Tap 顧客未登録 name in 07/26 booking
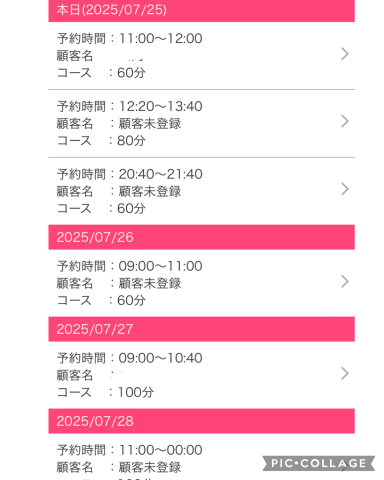Viewport: 384px width, 480px height. (x=150, y=283)
